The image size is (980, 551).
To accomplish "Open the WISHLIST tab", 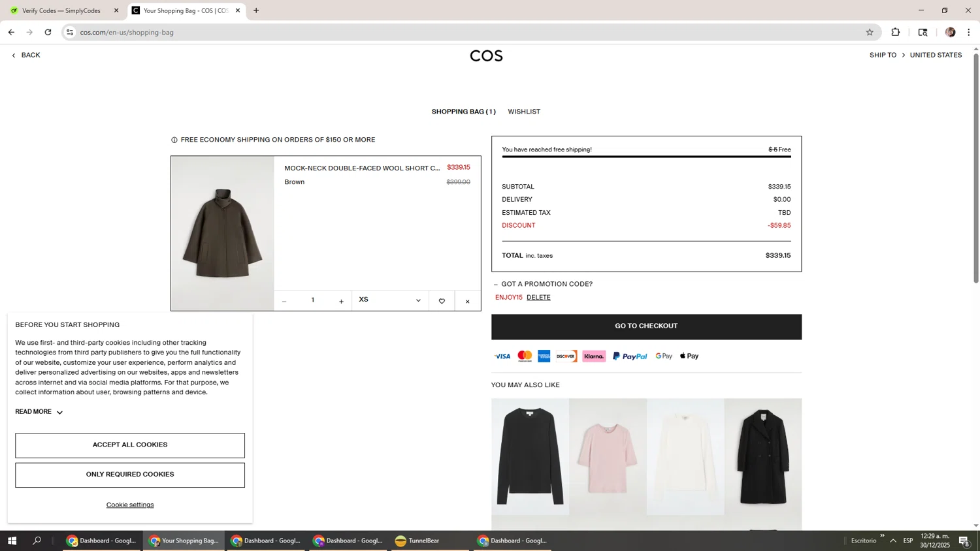I will point(524,112).
